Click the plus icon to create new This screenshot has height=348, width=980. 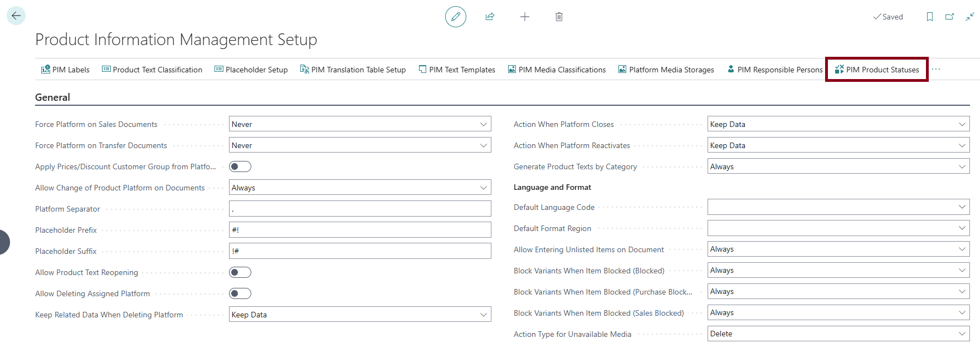point(525,17)
